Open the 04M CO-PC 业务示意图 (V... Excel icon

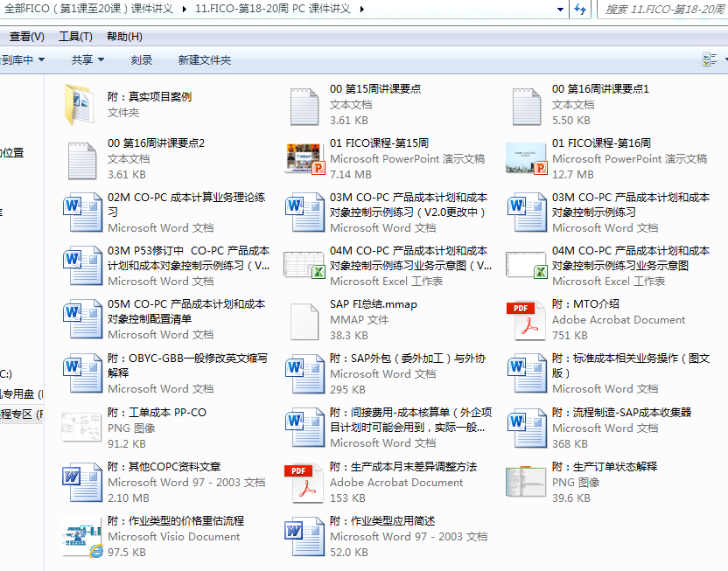304,265
